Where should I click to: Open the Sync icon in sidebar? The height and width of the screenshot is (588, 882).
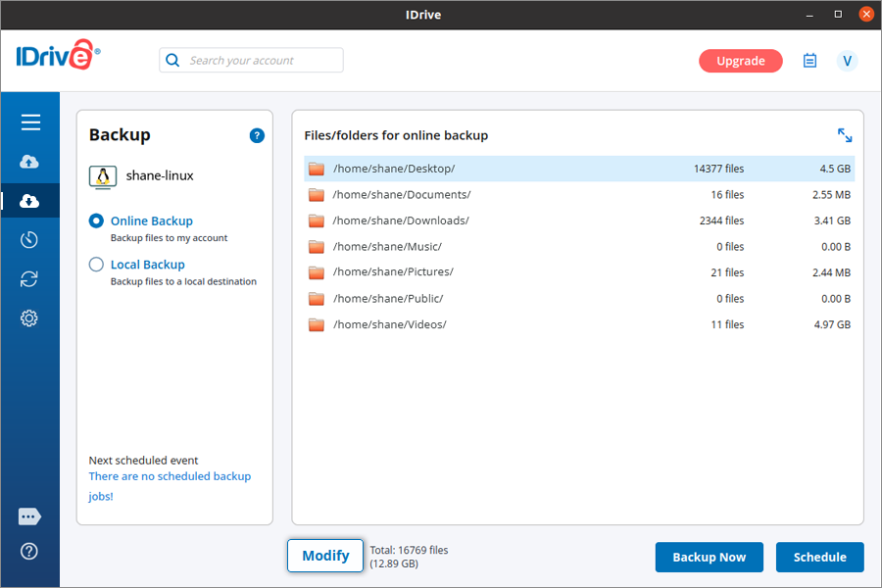coord(29,279)
